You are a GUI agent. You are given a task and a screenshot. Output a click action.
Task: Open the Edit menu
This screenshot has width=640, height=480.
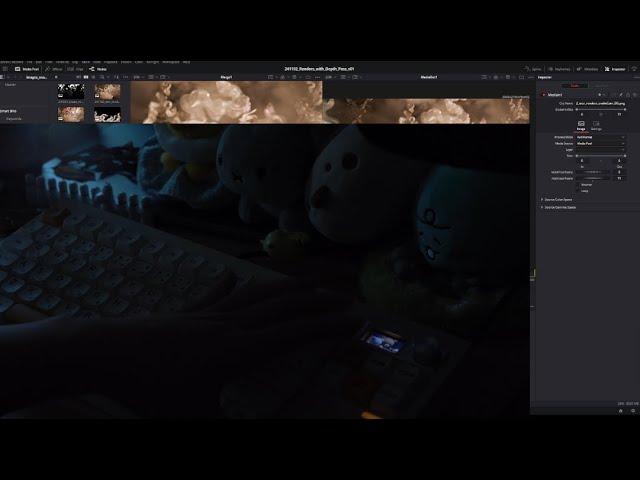tap(39, 62)
